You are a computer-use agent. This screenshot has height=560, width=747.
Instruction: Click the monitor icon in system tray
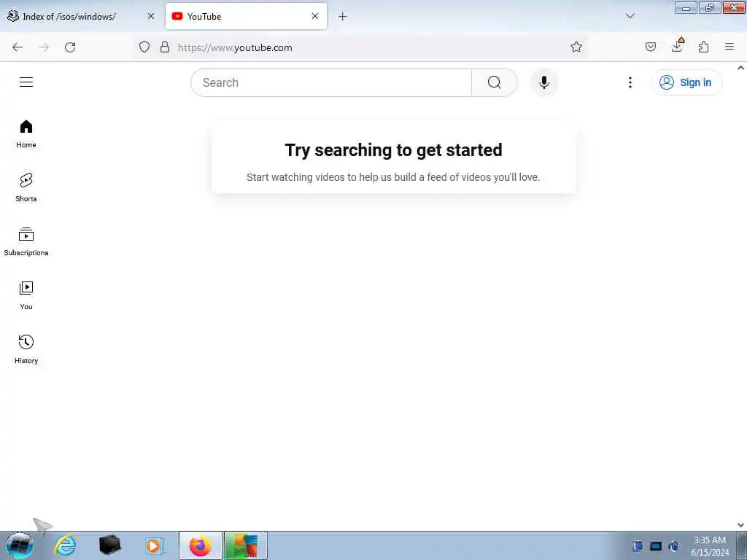[x=656, y=545]
